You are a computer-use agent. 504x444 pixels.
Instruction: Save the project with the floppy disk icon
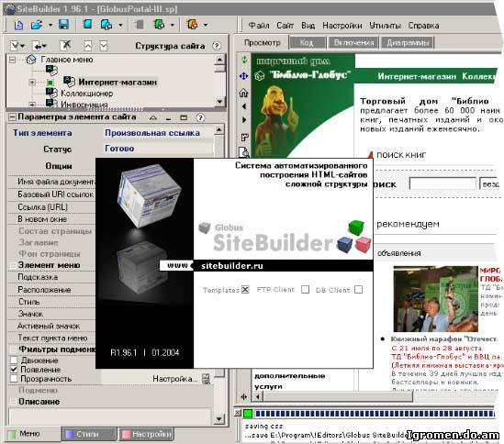(63, 25)
